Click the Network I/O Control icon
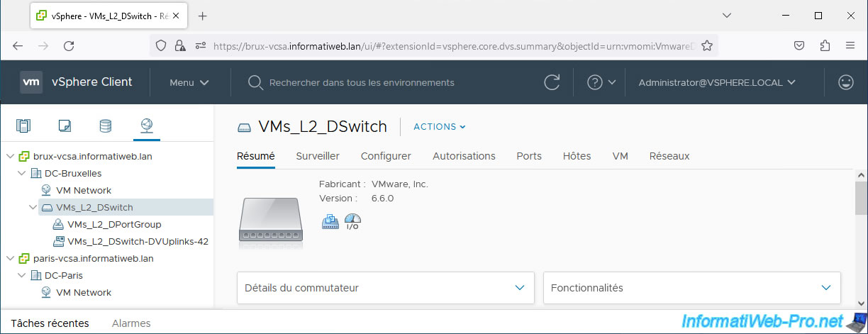Image resolution: width=868 pixels, height=334 pixels. (x=352, y=221)
